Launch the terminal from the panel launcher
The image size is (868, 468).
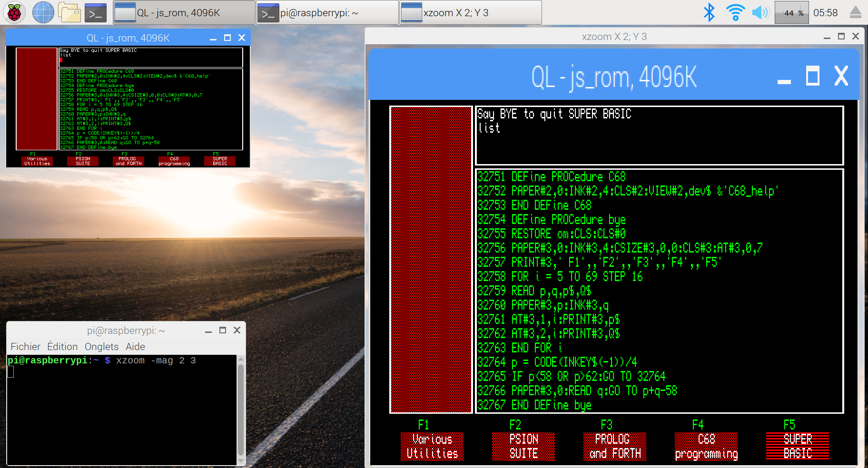(96, 13)
